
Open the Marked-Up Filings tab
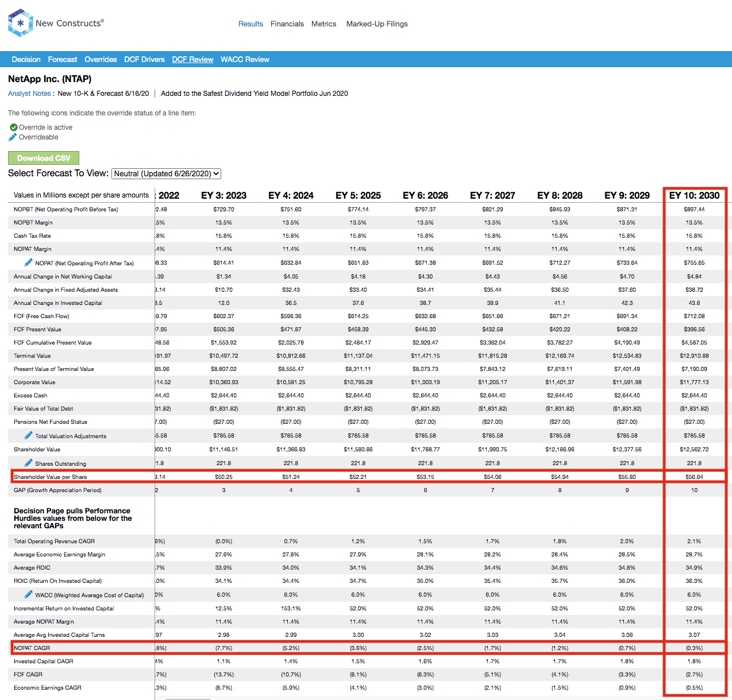point(377,24)
